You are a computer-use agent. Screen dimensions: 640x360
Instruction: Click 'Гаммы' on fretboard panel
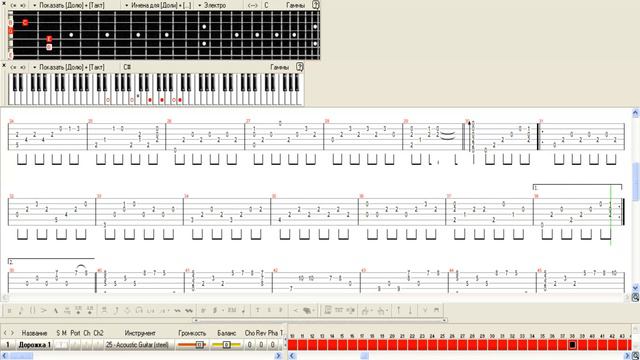pyautogui.click(x=296, y=5)
